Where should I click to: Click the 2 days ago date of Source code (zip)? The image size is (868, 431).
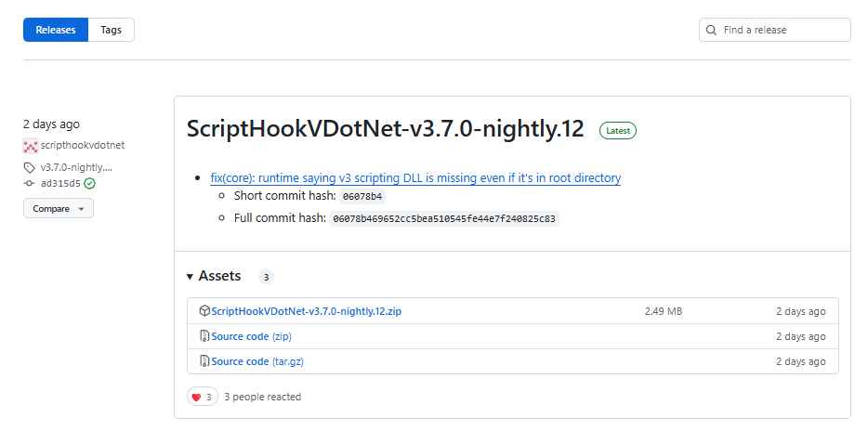click(800, 336)
